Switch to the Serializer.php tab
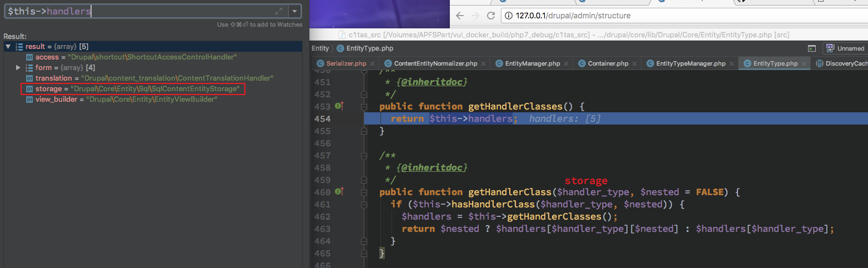 (x=345, y=63)
